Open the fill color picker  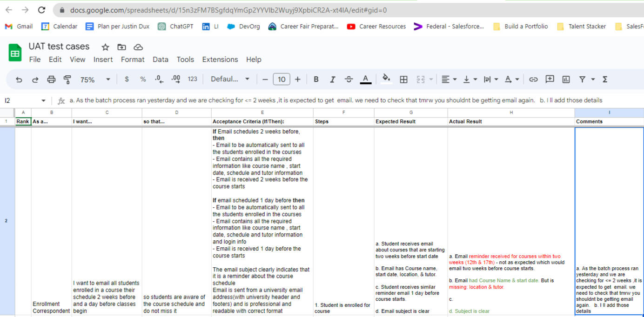click(x=385, y=79)
